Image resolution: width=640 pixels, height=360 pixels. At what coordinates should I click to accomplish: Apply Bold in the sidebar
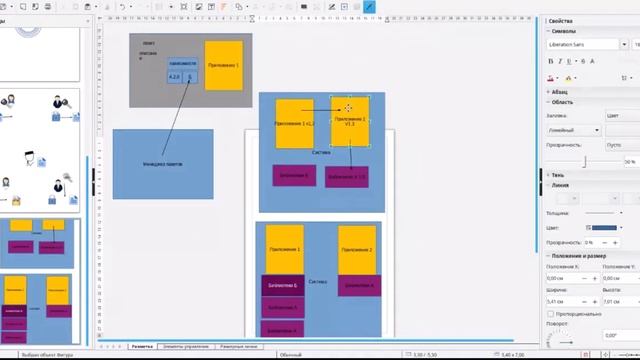[550, 61]
